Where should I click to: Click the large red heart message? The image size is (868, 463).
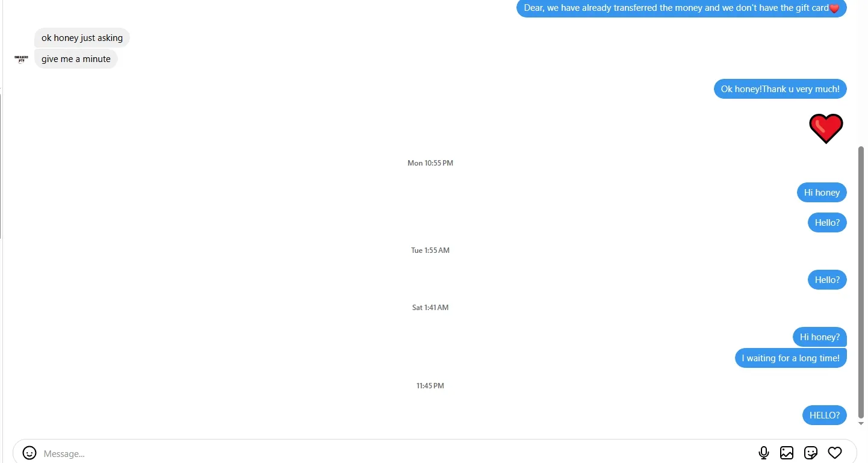[826, 128]
